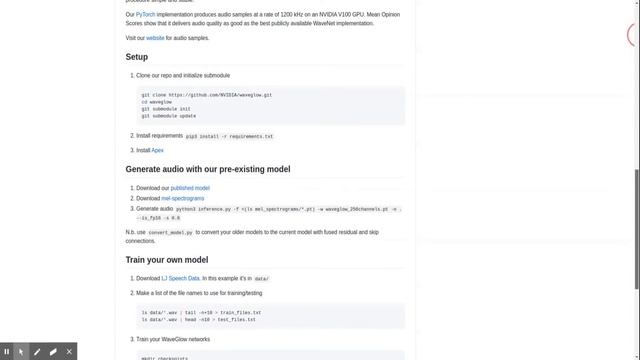Click the Generate audio with our pre-existing model heading
640x360 pixels.
208,169
